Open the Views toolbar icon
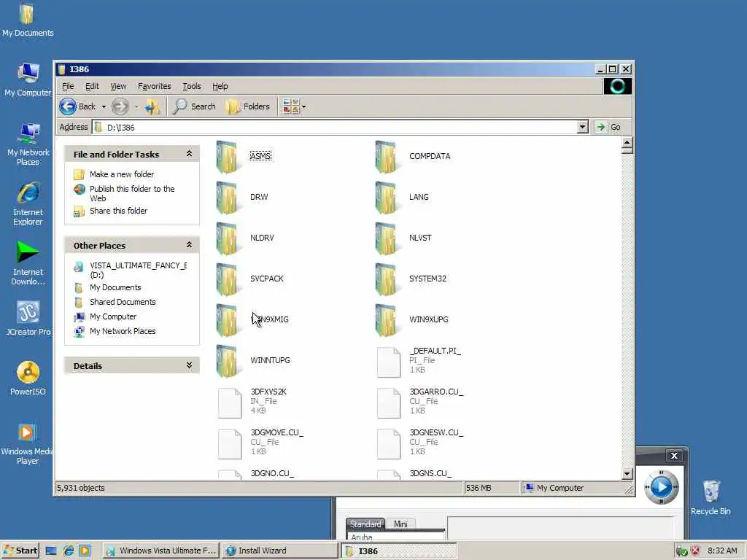The height and width of the screenshot is (560, 747). coord(290,106)
